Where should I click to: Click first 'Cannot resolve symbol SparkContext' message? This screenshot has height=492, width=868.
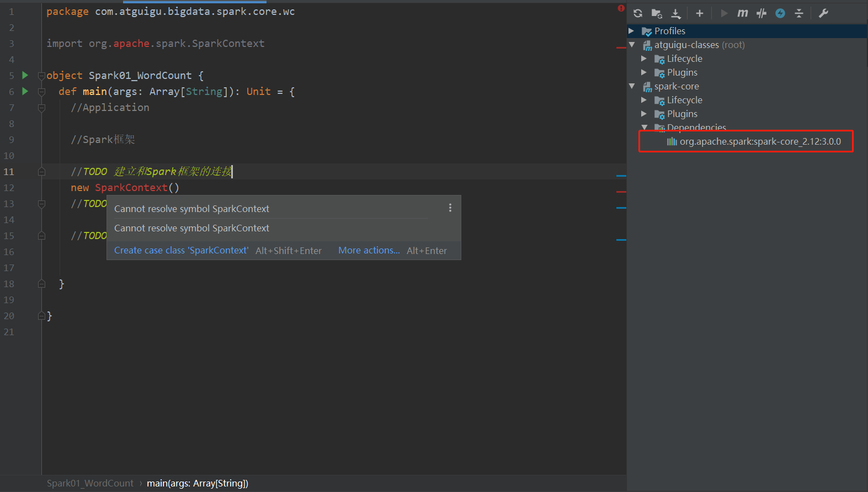tap(191, 209)
